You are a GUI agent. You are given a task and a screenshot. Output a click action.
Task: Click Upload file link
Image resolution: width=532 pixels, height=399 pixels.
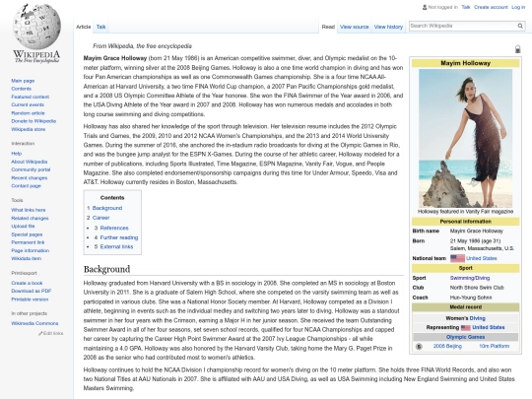[x=23, y=227]
